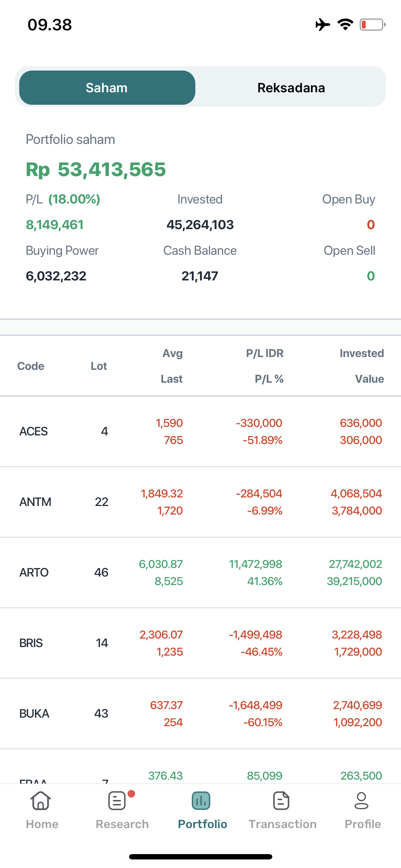Switch to Reksadana segment

point(291,88)
